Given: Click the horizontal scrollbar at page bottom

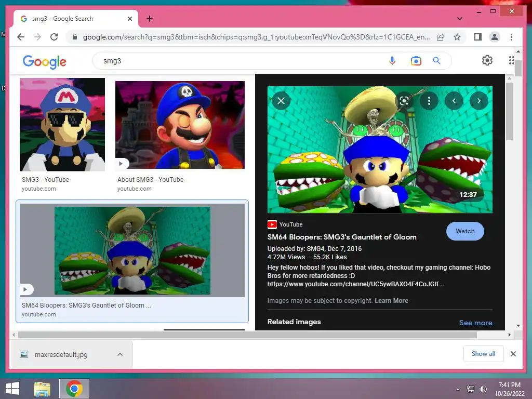Looking at the screenshot, I should tap(247, 335).
